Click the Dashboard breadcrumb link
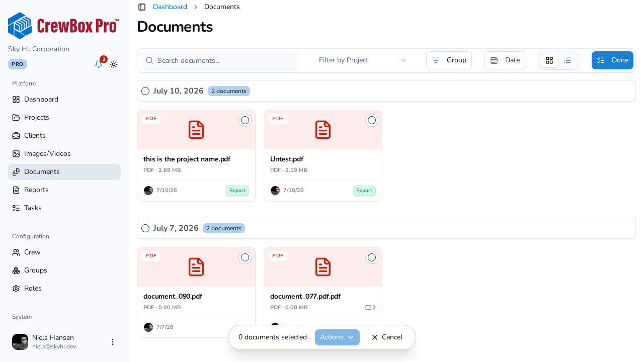Viewport: 644px width, 362px height. tap(170, 7)
